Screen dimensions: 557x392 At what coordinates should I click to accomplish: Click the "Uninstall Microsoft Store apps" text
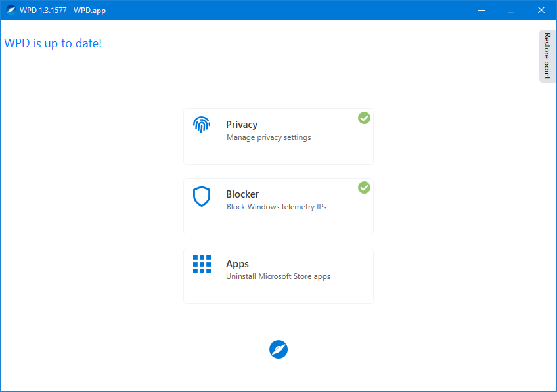[277, 276]
